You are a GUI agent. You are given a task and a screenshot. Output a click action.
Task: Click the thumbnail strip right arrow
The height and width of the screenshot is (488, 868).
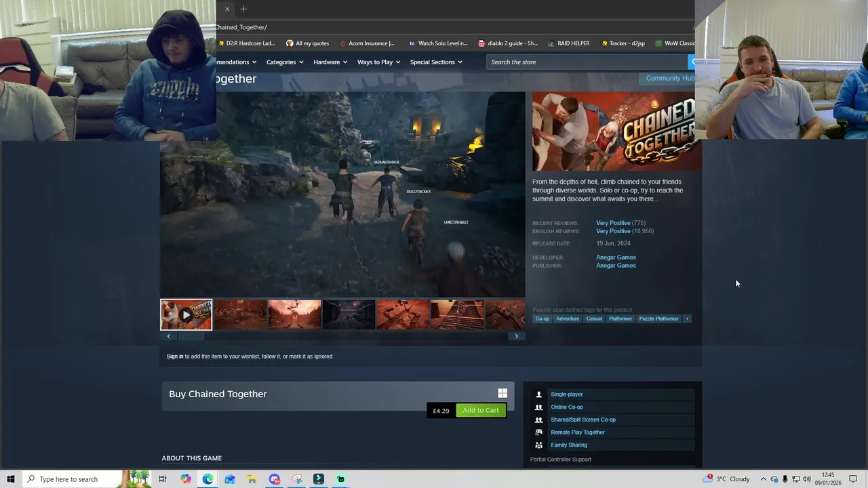coord(516,336)
